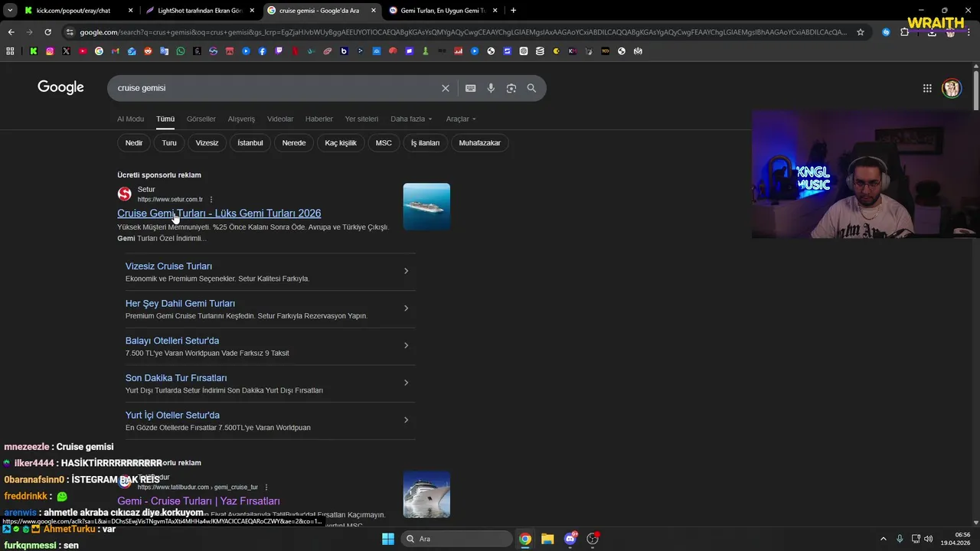Open Discord from the taskbar
The image size is (980, 551).
570,539
